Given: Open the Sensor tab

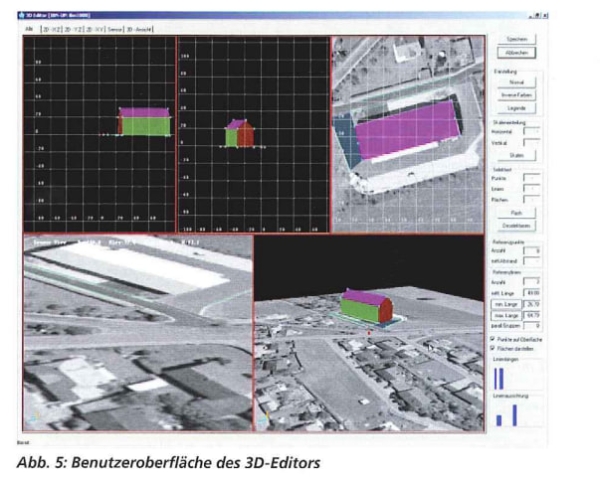Looking at the screenshot, I should point(116,31).
